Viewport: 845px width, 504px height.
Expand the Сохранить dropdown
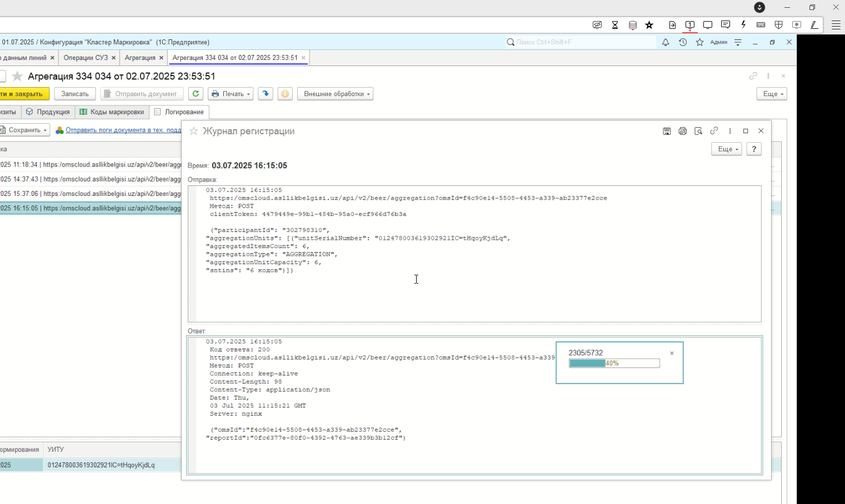[x=24, y=130]
